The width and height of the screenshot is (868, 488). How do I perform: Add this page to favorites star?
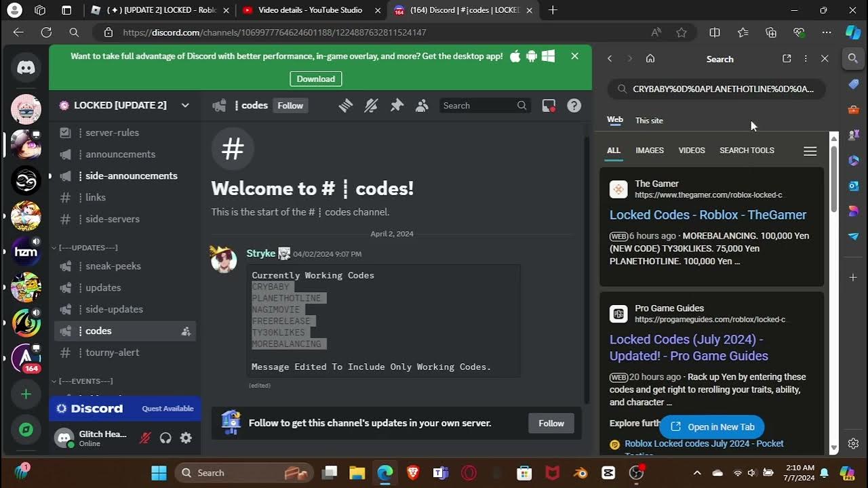(x=682, y=33)
